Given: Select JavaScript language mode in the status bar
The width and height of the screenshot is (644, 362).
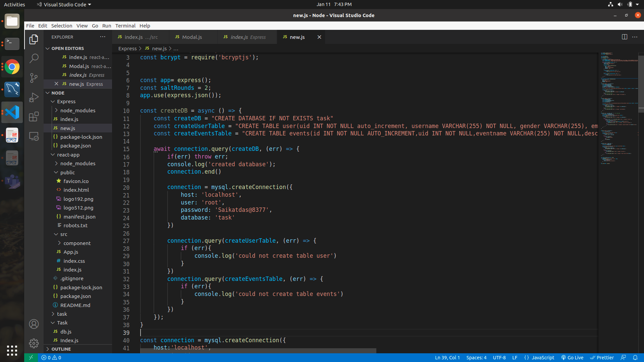Looking at the screenshot, I should coord(542,358).
